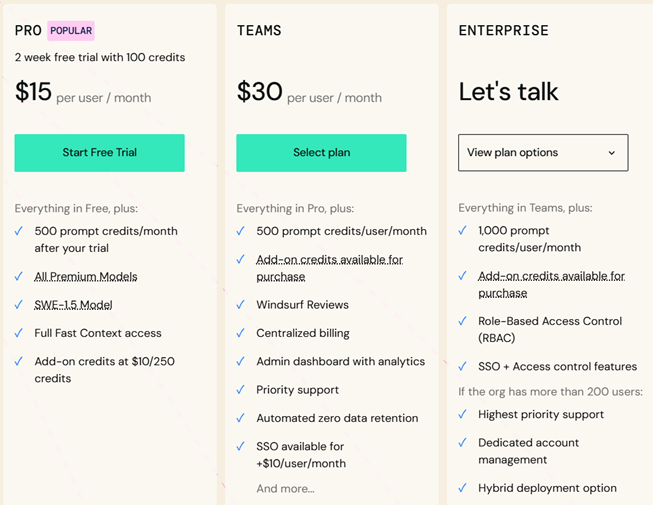This screenshot has height=505, width=653.
Task: Click the checkmark next to Priority support
Action: tap(241, 390)
